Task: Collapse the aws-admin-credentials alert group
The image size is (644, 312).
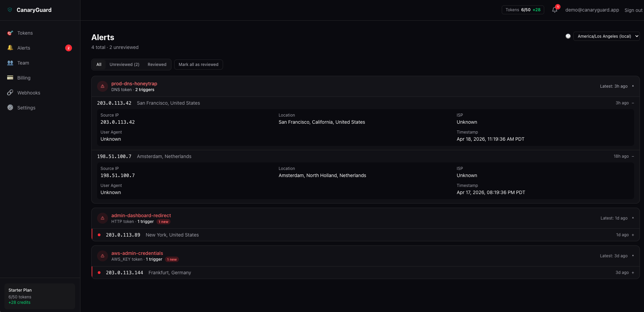Action: 633,256
